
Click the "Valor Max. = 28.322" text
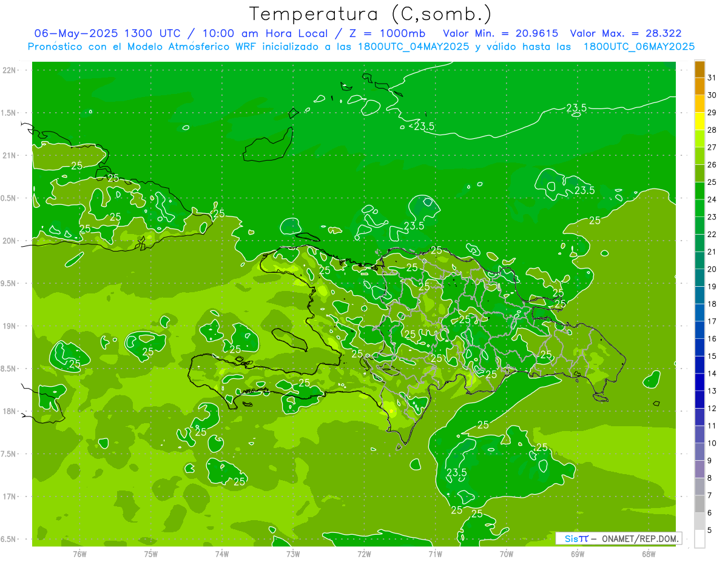[626, 33]
